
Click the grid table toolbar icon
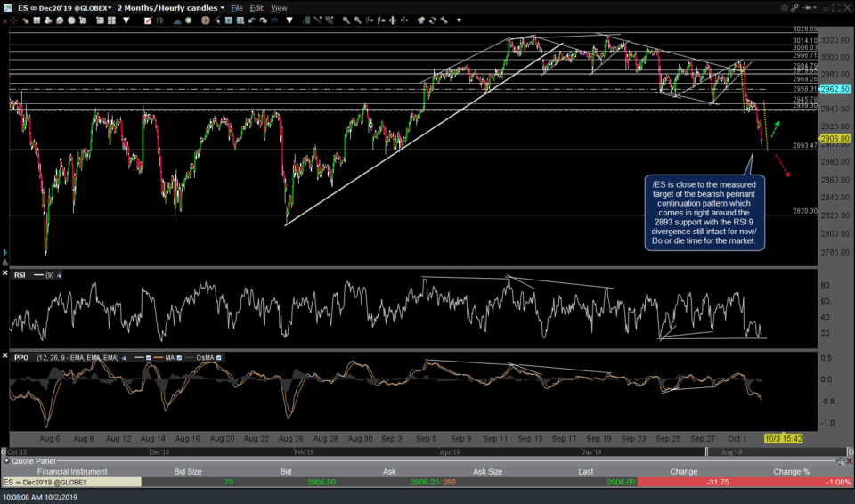(37, 20)
